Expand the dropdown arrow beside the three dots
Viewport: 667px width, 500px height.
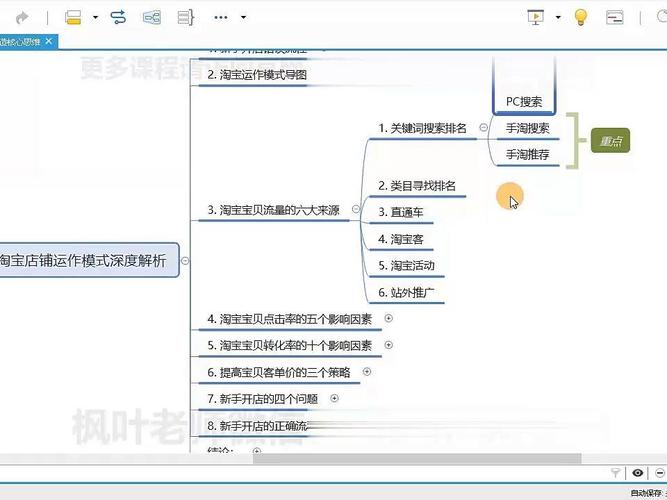(243, 17)
